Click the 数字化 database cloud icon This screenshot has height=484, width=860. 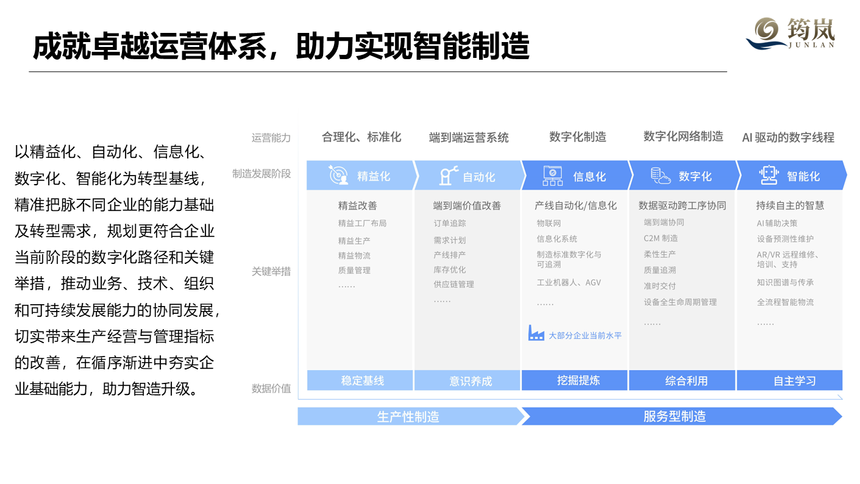pyautogui.click(x=660, y=176)
